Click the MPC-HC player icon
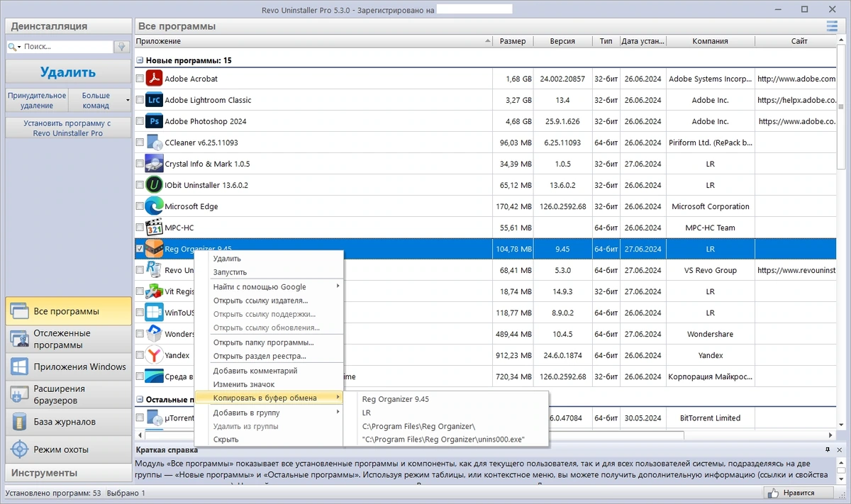The image size is (851, 504). pyautogui.click(x=154, y=228)
